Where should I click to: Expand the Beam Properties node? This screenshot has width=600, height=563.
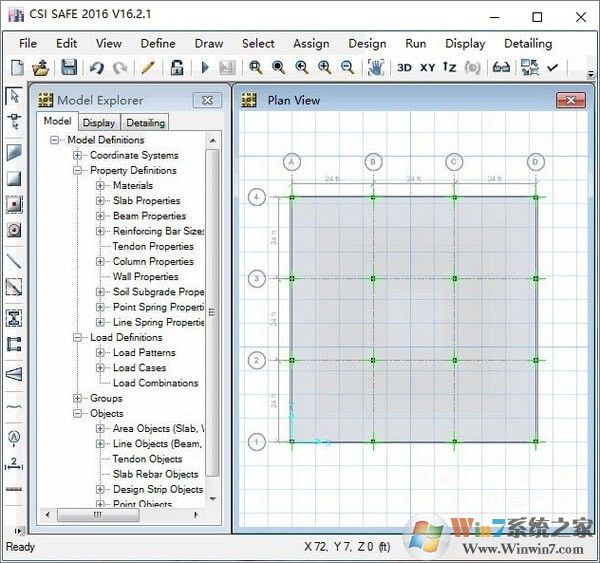tap(100, 216)
